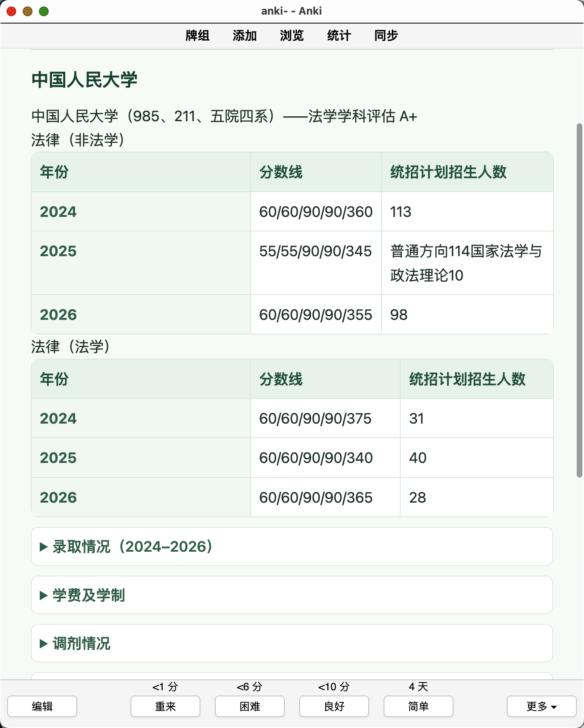Minimize the Anki window with yellow button
Viewport: 584px width, 728px height.
pos(28,11)
